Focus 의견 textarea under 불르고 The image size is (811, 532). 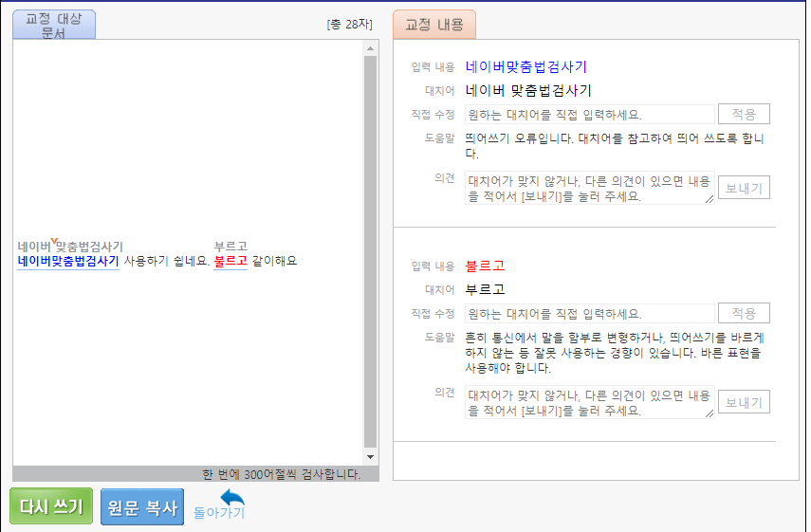tap(590, 402)
